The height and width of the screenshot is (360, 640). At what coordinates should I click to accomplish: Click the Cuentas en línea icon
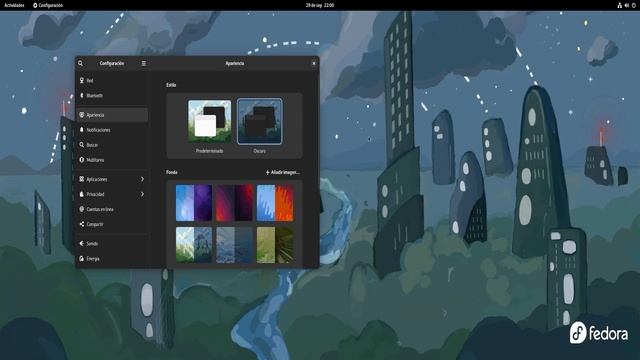[x=82, y=209]
